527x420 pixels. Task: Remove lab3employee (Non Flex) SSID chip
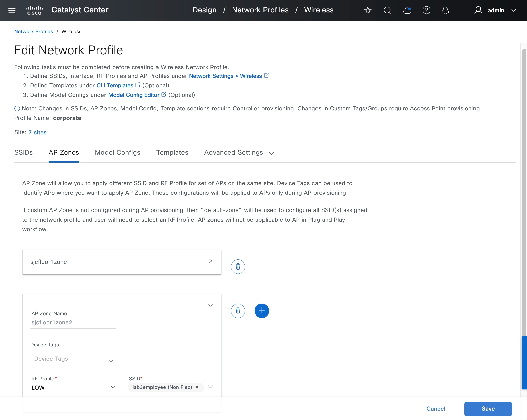(x=197, y=387)
